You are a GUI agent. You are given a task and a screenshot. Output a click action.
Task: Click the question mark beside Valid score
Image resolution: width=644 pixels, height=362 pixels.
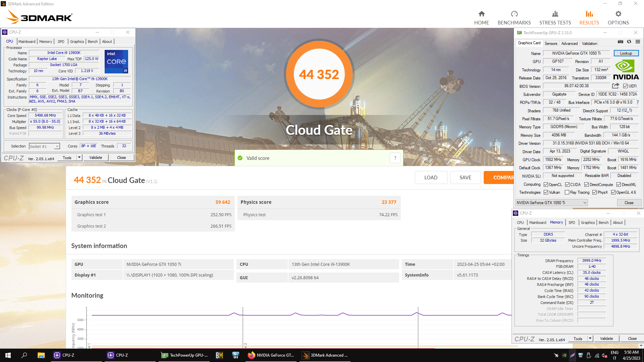(395, 158)
